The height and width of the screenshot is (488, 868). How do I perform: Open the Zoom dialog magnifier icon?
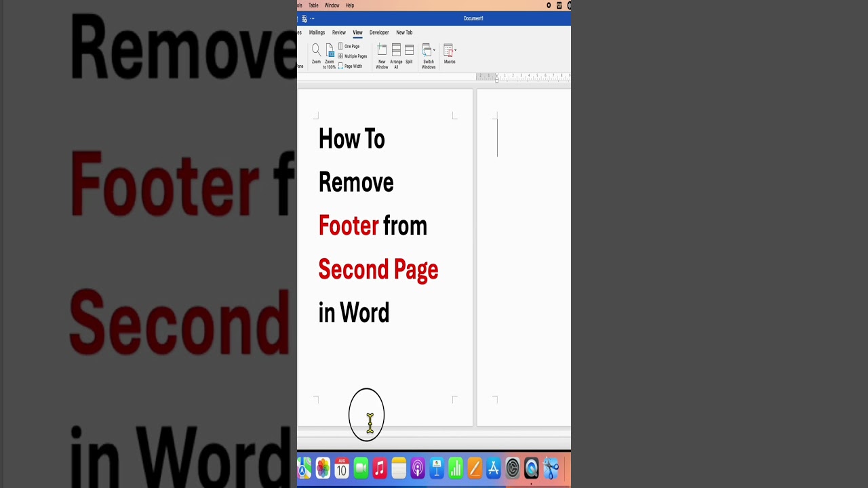[316, 50]
